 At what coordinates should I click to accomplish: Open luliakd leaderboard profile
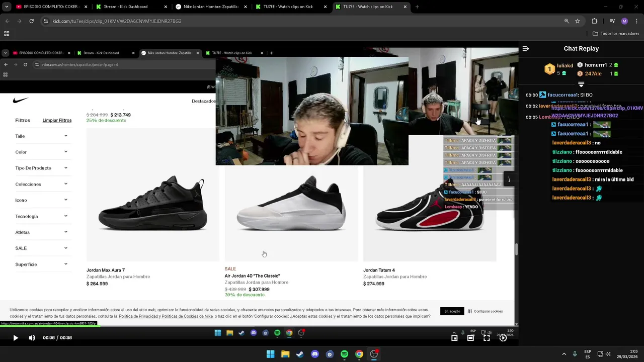click(x=559, y=69)
